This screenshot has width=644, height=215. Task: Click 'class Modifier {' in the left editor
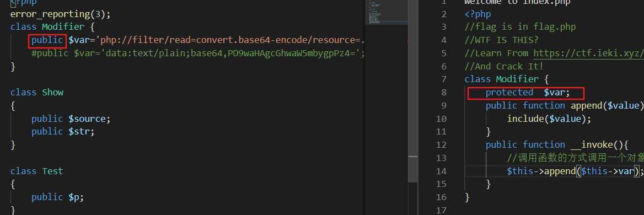point(53,27)
